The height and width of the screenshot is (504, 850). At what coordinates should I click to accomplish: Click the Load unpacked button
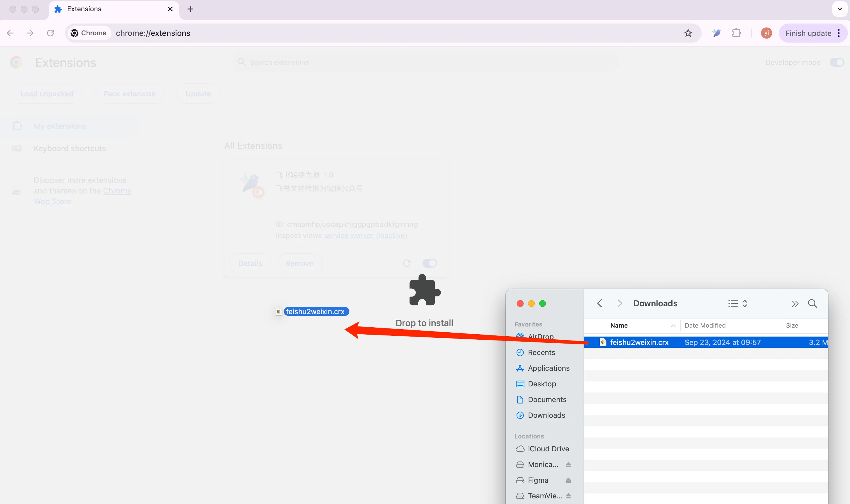click(47, 94)
